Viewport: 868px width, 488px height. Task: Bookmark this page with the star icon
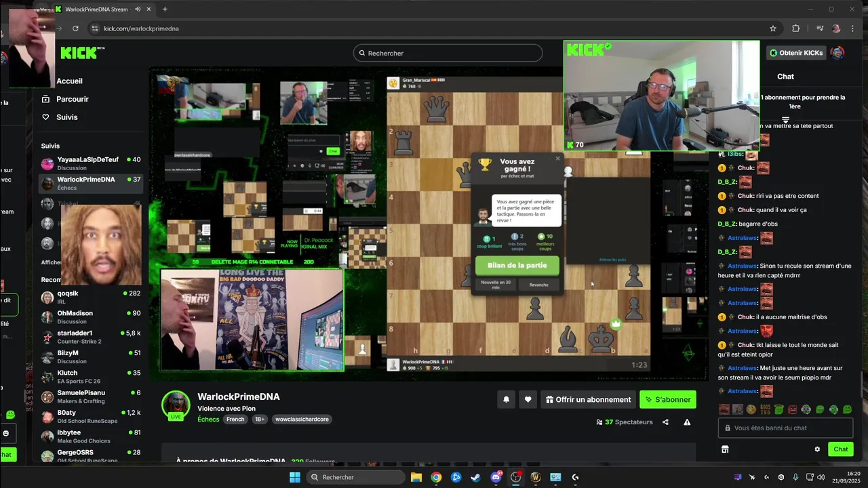773,28
